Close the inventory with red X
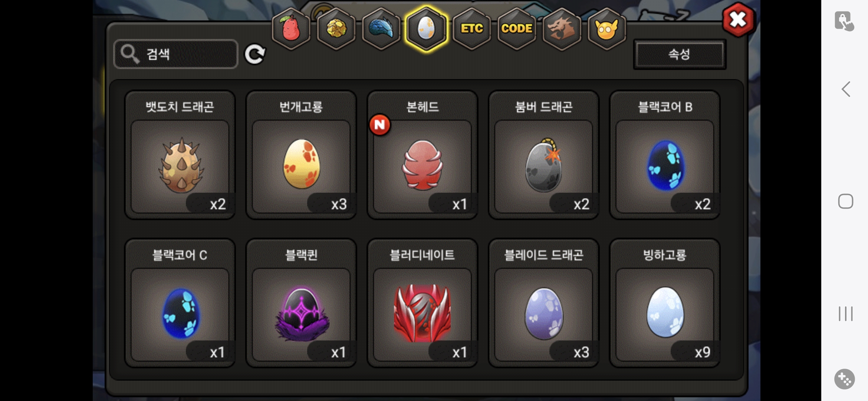The width and height of the screenshot is (868, 401). 738,20
